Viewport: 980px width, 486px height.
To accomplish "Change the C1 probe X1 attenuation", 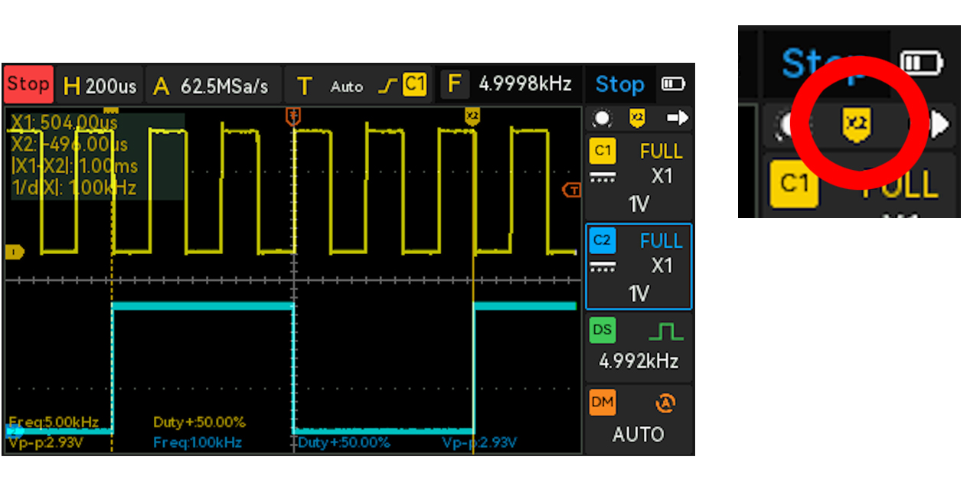I will [661, 177].
